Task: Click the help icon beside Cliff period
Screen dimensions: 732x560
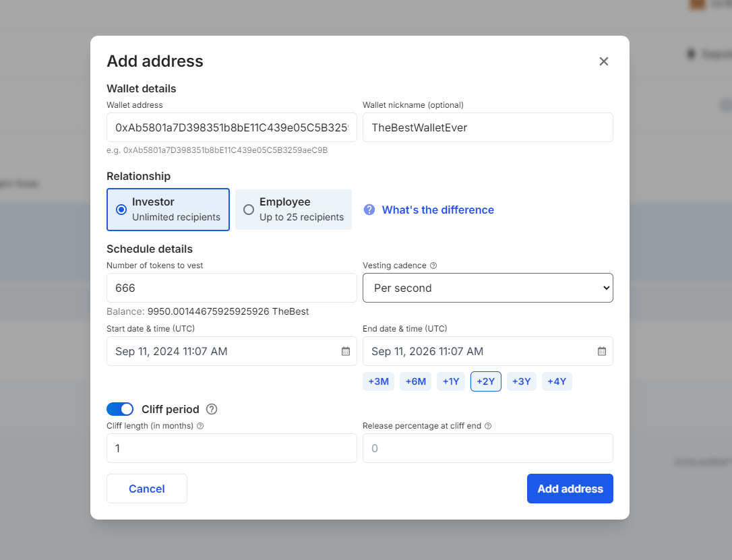Action: click(212, 409)
